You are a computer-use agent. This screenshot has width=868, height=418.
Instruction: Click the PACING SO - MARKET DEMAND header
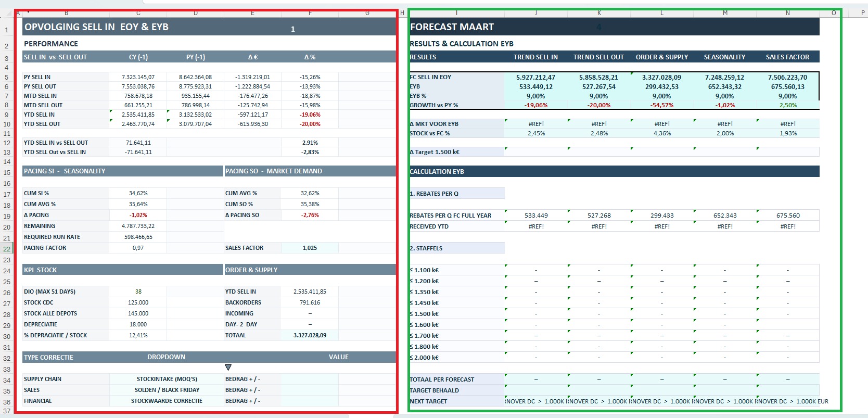(310, 171)
